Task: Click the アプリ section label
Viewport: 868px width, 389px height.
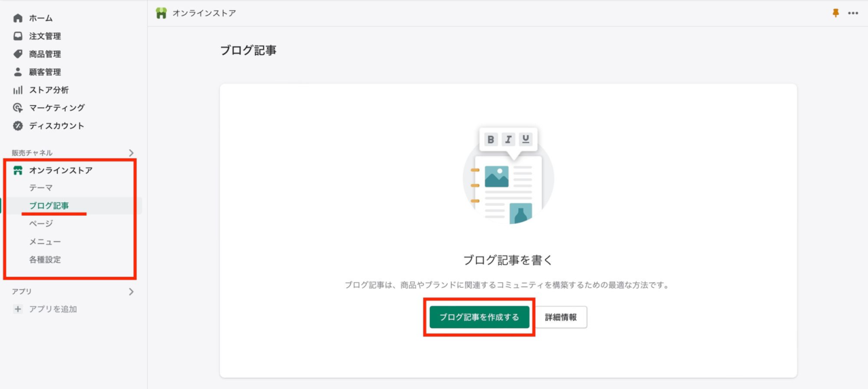Action: (22, 292)
